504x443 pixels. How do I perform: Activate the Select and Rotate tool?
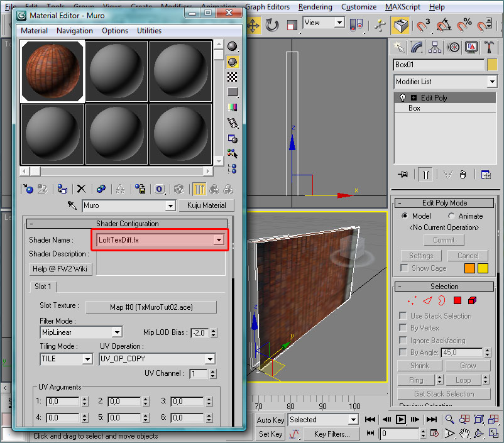coord(272,25)
